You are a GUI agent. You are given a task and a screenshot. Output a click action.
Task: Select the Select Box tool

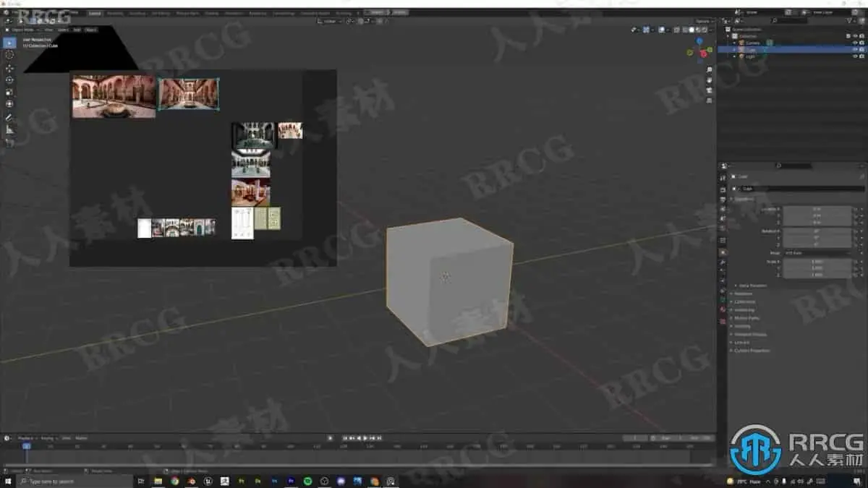pyautogui.click(x=9, y=43)
